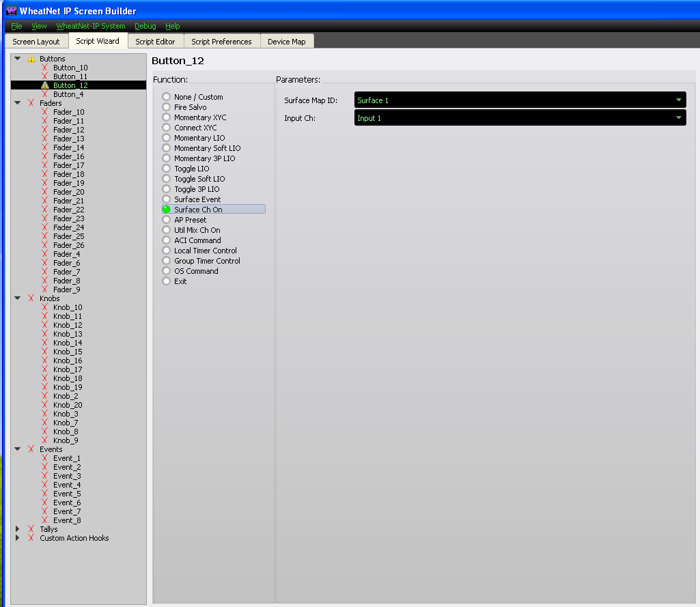The height and width of the screenshot is (607, 700).
Task: Select the Fire Salvo function
Action: click(x=165, y=107)
